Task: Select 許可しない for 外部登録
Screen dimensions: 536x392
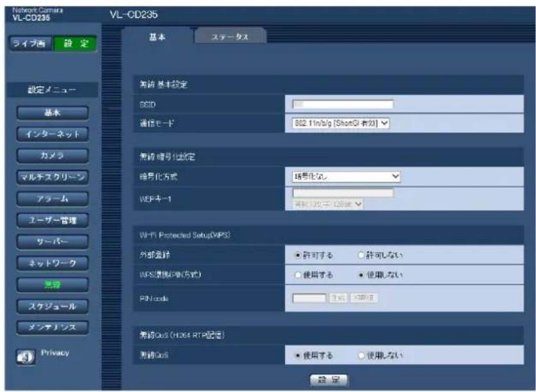Action: point(361,255)
